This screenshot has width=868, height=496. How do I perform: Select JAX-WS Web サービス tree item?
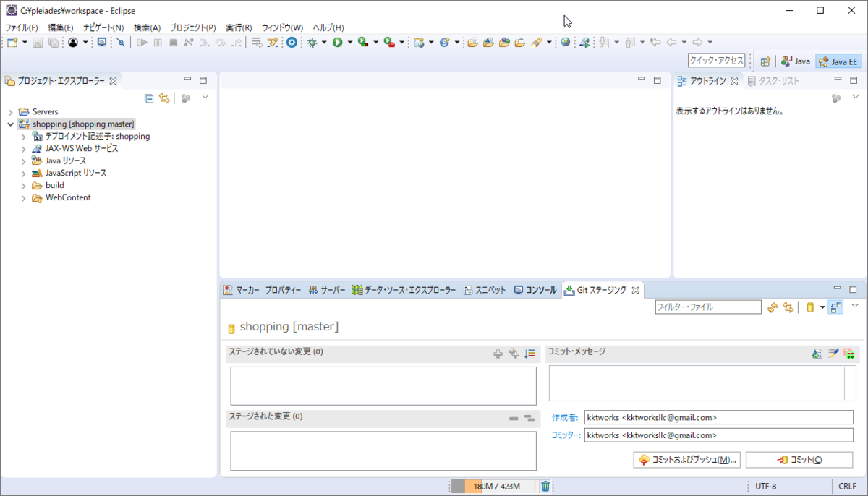(x=82, y=149)
